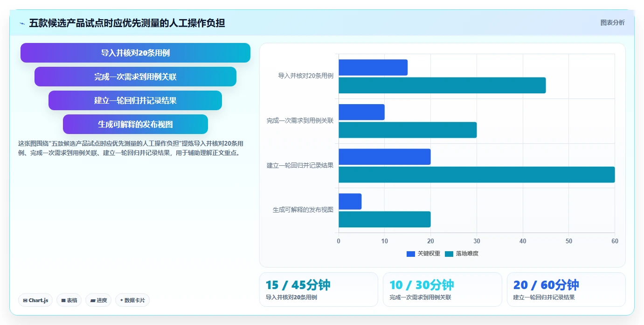Click the x-axis tick value 0
The width and height of the screenshot is (644, 325).
pos(339,241)
